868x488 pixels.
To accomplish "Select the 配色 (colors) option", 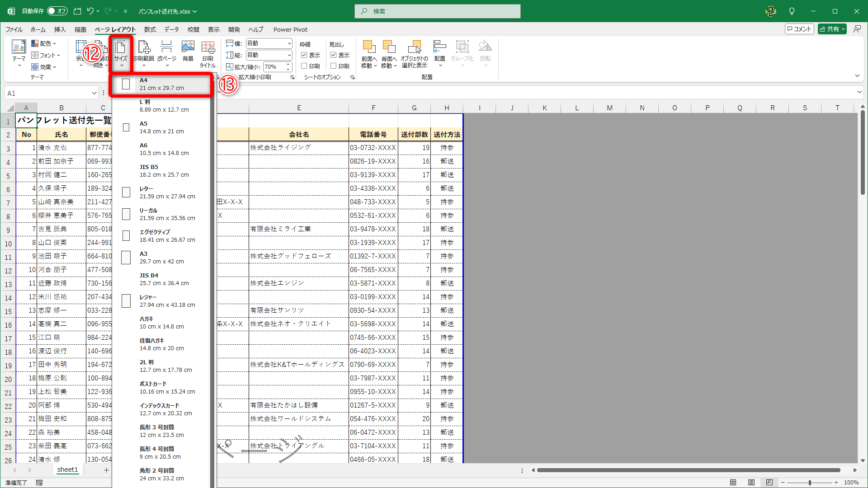I will pos(43,43).
